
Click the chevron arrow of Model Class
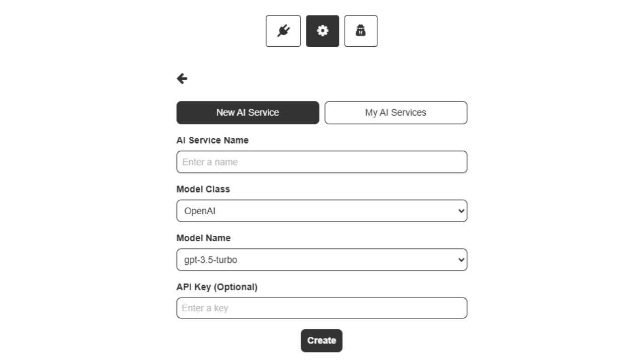coord(461,211)
